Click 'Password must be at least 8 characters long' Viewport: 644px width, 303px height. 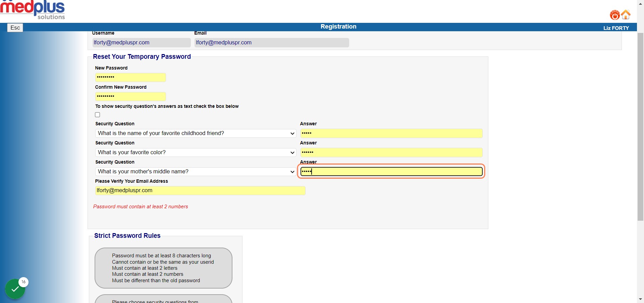tap(161, 256)
